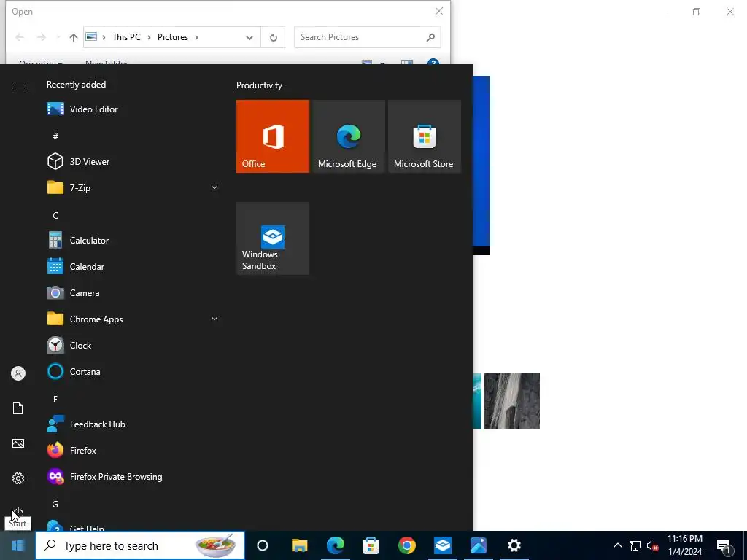Click the Productivity group heading
The height and width of the screenshot is (560, 747).
259,85
